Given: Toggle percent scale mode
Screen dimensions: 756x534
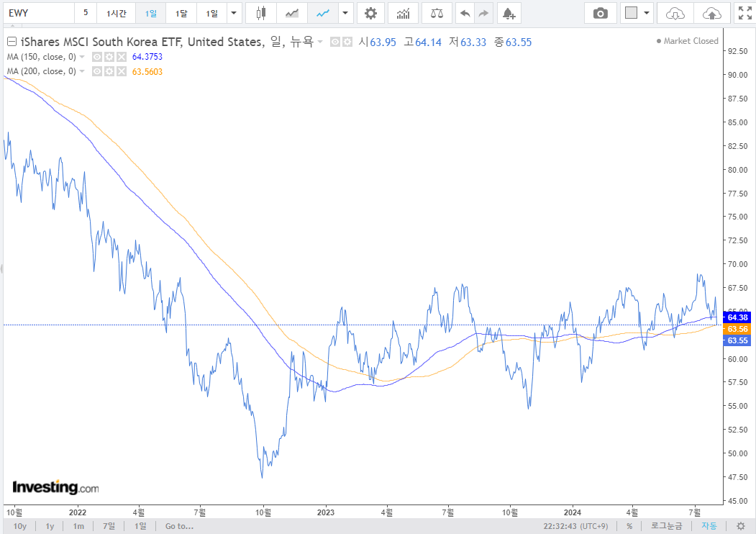Looking at the screenshot, I should (x=629, y=526).
